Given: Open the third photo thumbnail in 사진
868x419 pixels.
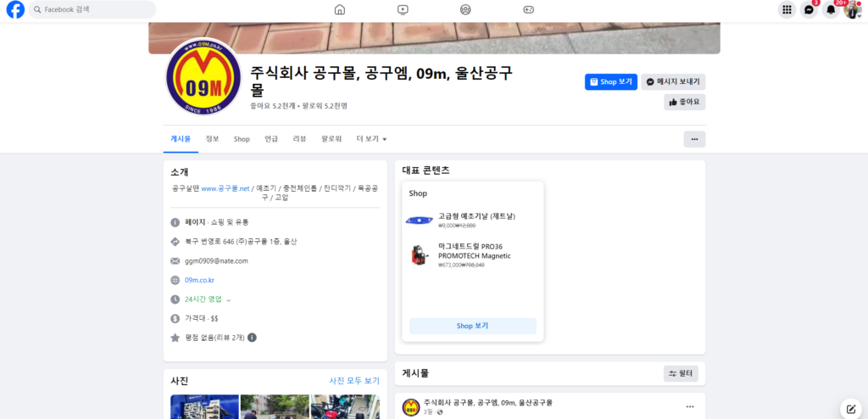Looking at the screenshot, I should (346, 407).
